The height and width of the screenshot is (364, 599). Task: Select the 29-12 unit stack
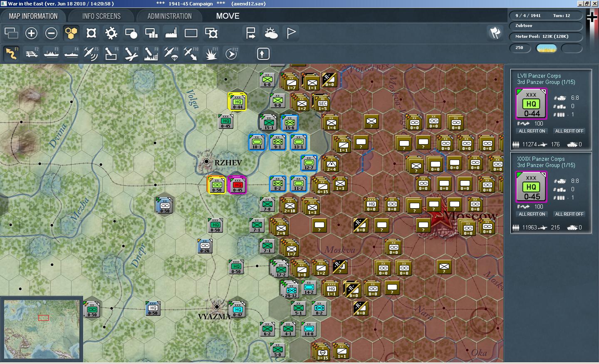pos(291,289)
